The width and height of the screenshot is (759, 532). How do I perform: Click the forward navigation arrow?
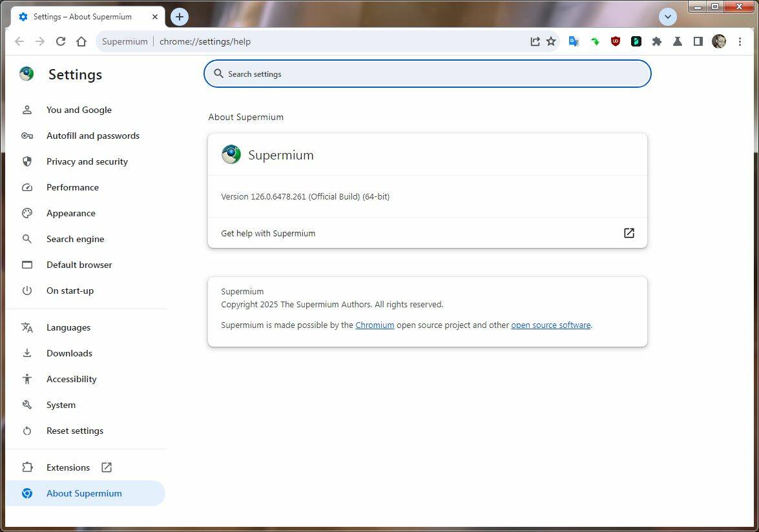coord(39,41)
